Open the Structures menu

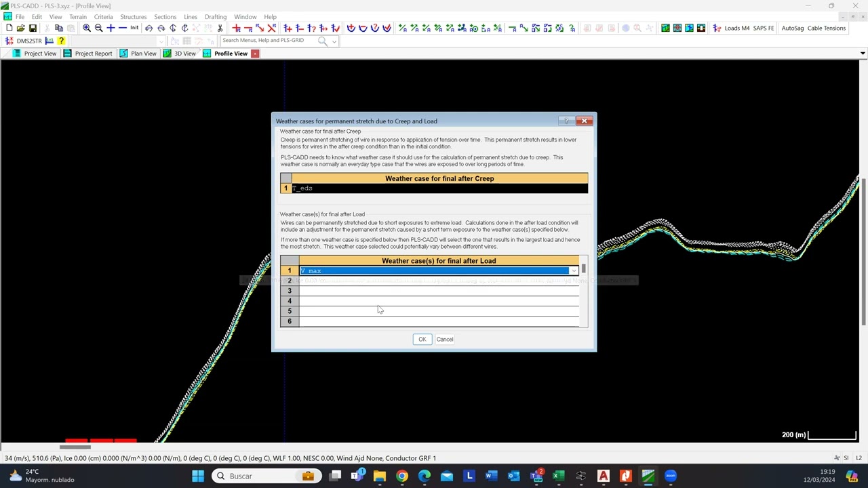pyautogui.click(x=133, y=16)
